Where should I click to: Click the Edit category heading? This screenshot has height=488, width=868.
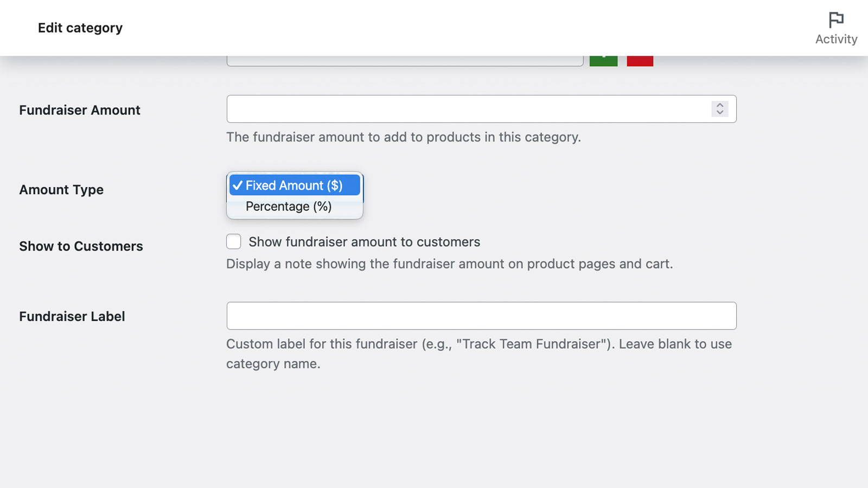click(80, 28)
